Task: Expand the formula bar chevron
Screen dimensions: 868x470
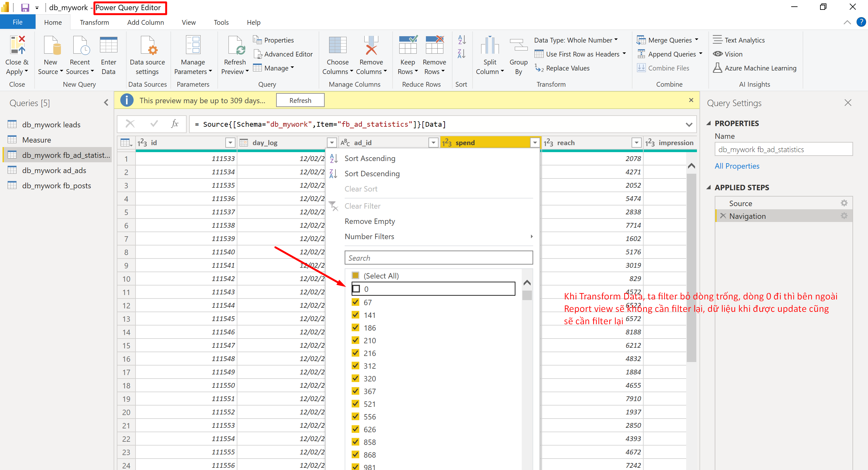Action: (x=689, y=124)
